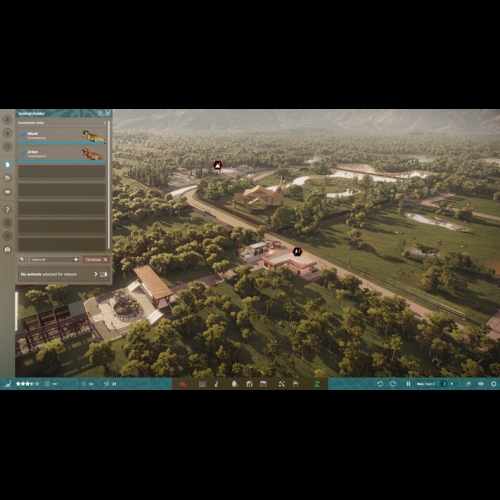The image size is (500, 500).
Task: Toggle the day-night moon control
Action: point(444,384)
